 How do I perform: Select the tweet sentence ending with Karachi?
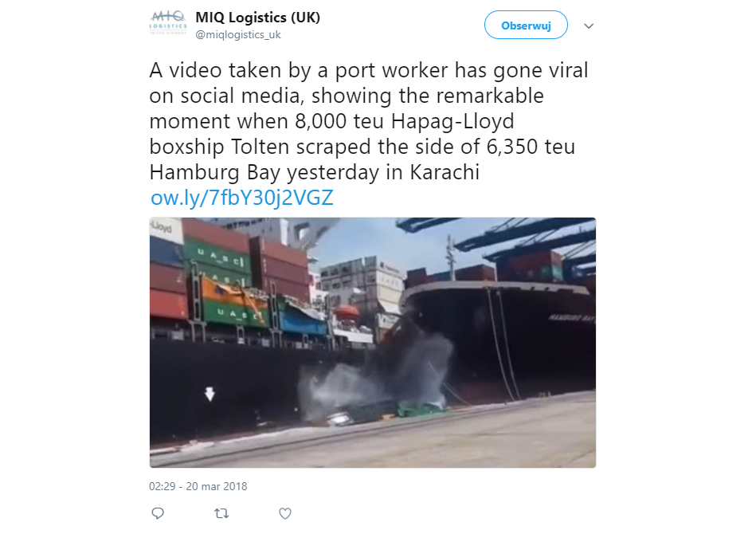click(x=369, y=121)
